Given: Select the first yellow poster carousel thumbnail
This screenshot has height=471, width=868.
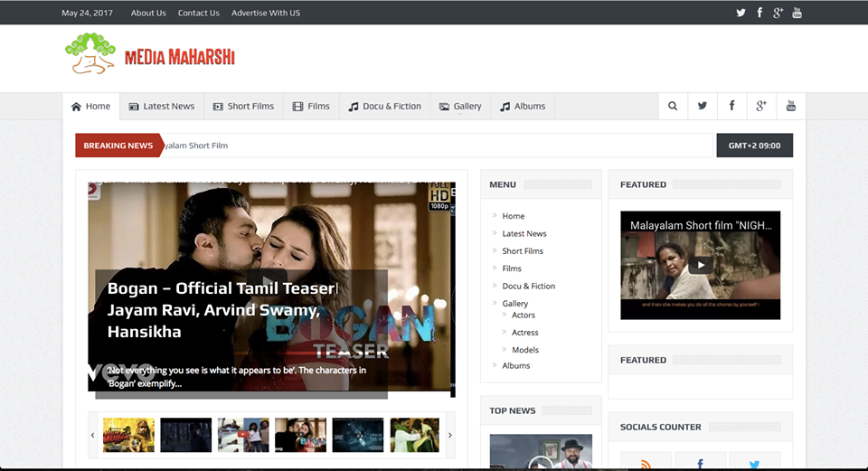Looking at the screenshot, I should 128,435.
